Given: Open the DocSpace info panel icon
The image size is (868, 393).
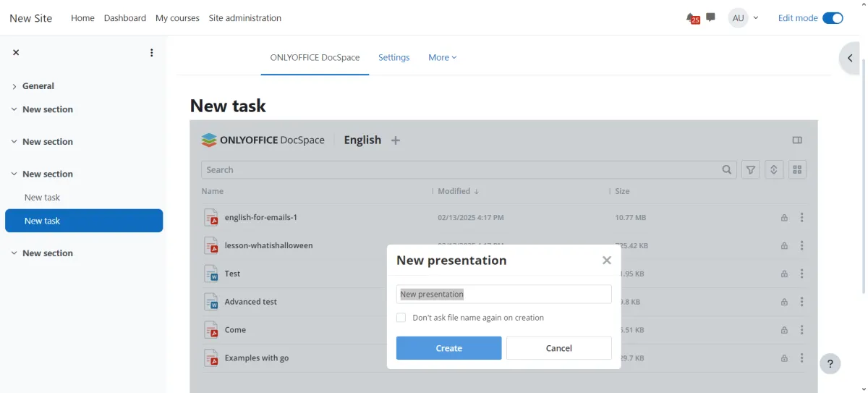Looking at the screenshot, I should coord(797,140).
